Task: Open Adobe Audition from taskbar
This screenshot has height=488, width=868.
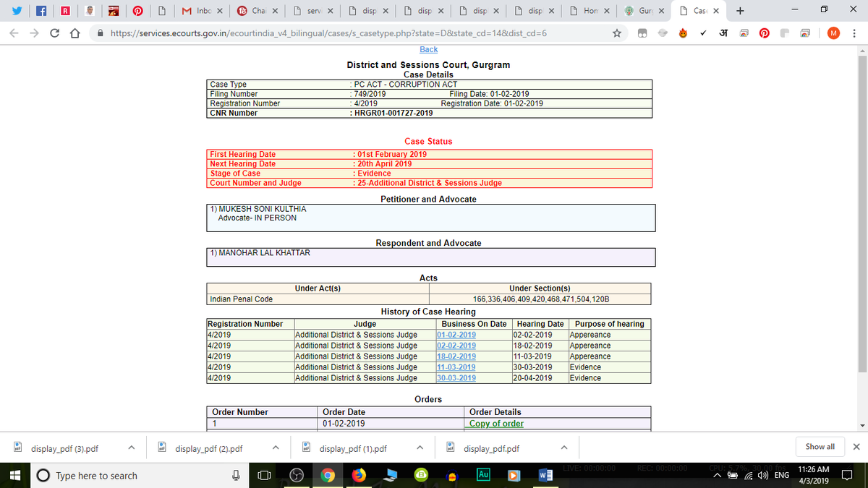Action: point(484,475)
